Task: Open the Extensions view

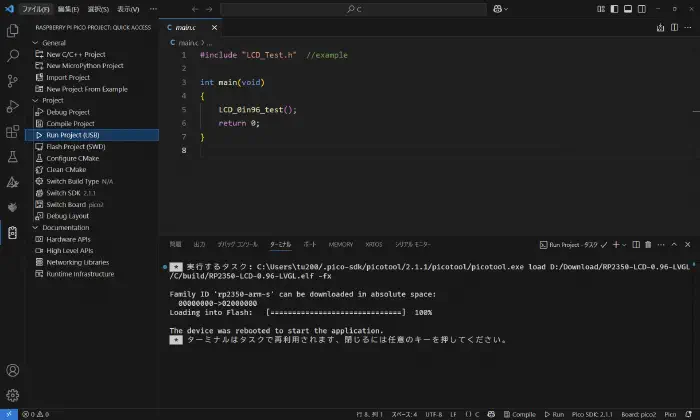Action: point(13,131)
